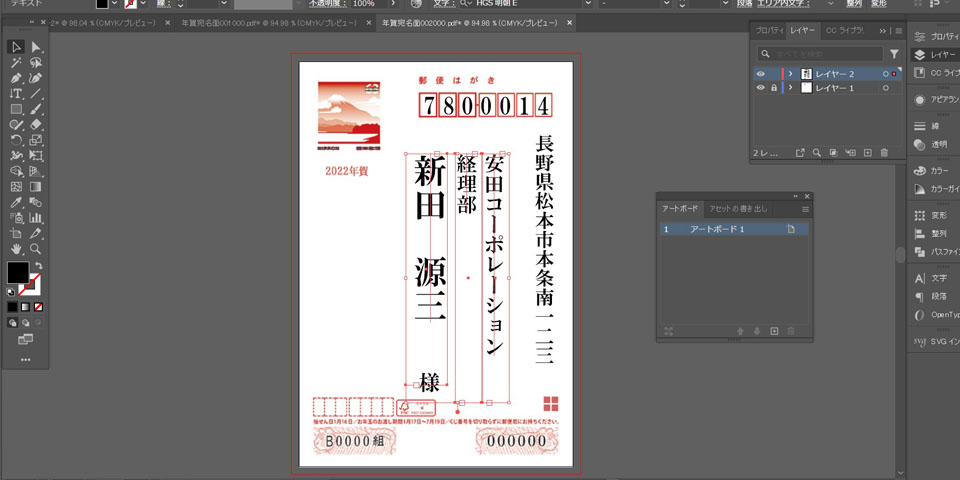Unlock レイヤー 1 via lock icon
This screenshot has width=960, height=480.
click(773, 89)
